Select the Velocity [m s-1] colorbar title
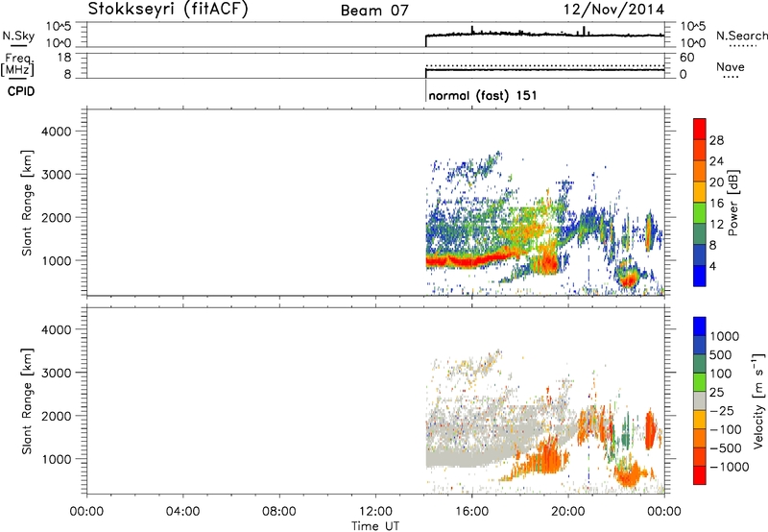Viewport: 768px width, 532px height. (758, 400)
